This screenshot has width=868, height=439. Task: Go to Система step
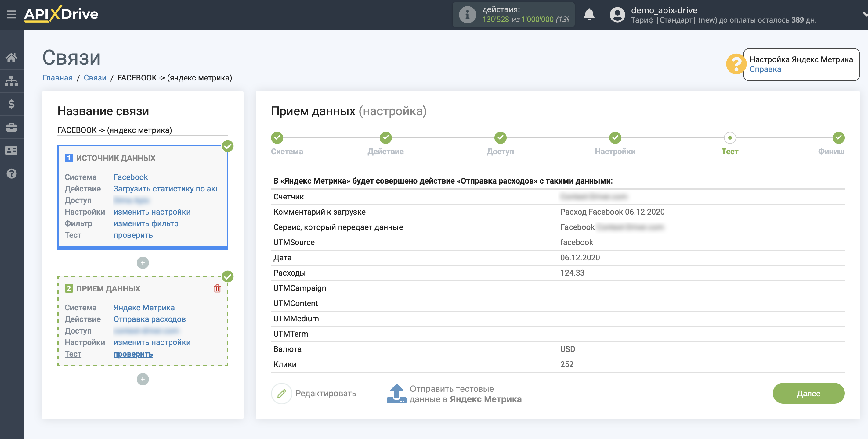click(x=277, y=138)
